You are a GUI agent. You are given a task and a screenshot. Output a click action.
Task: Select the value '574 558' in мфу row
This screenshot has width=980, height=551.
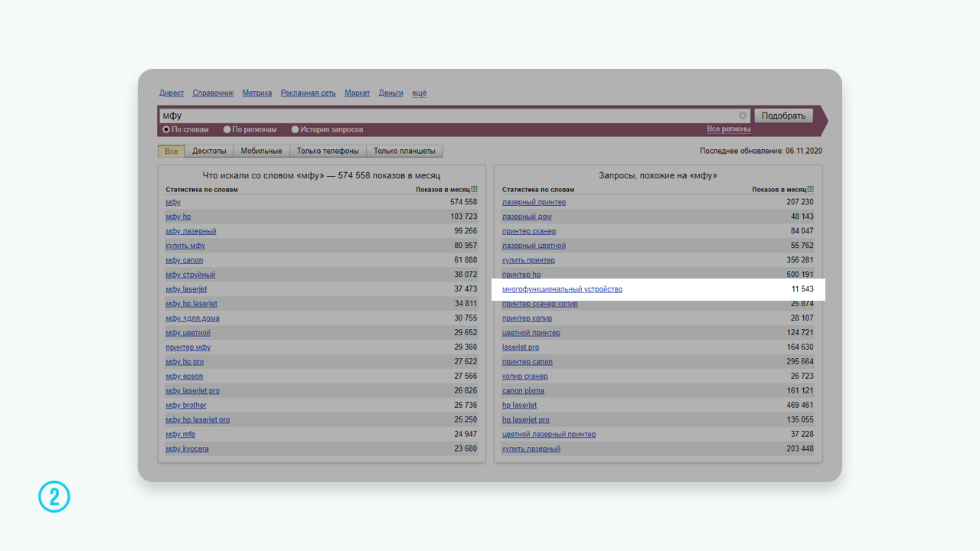pyautogui.click(x=463, y=202)
